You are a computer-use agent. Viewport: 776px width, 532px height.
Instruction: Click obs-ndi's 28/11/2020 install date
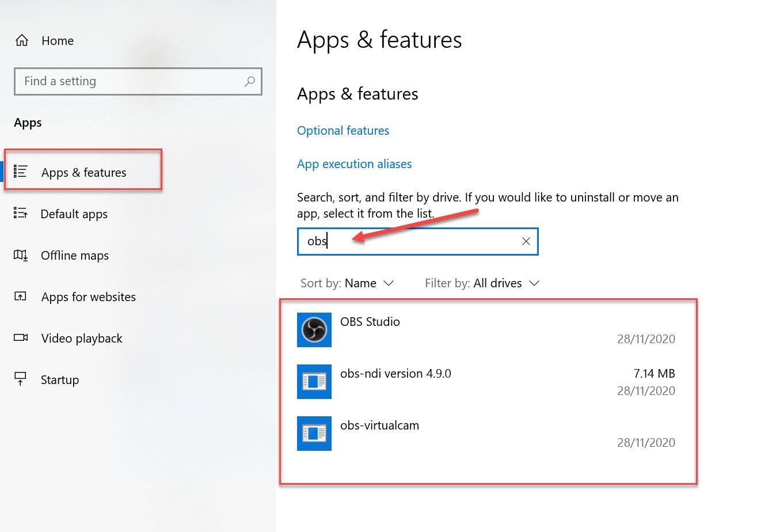[x=646, y=391]
